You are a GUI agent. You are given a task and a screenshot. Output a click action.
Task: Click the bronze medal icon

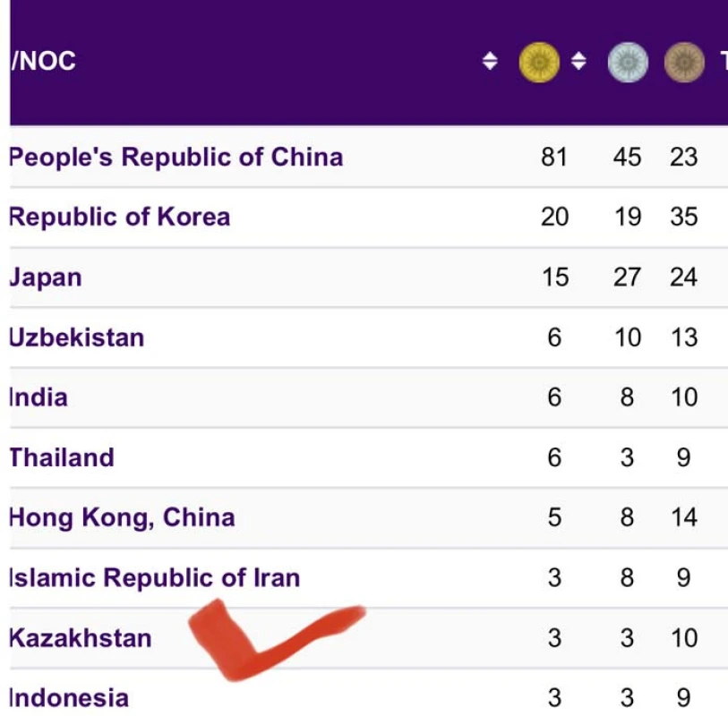coord(684,62)
